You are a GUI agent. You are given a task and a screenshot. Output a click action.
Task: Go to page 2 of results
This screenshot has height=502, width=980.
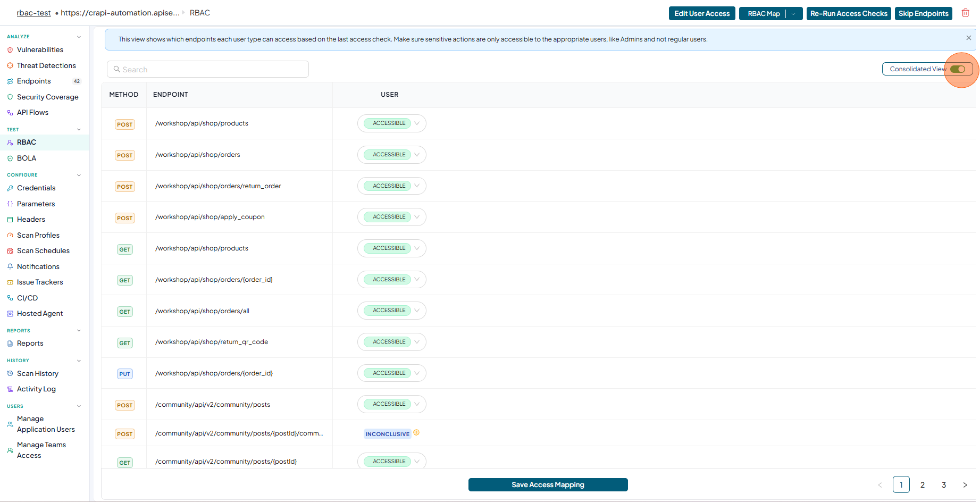point(923,485)
